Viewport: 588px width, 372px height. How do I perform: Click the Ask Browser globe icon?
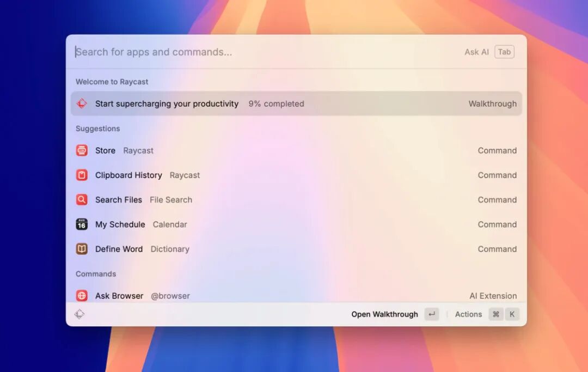click(x=82, y=296)
